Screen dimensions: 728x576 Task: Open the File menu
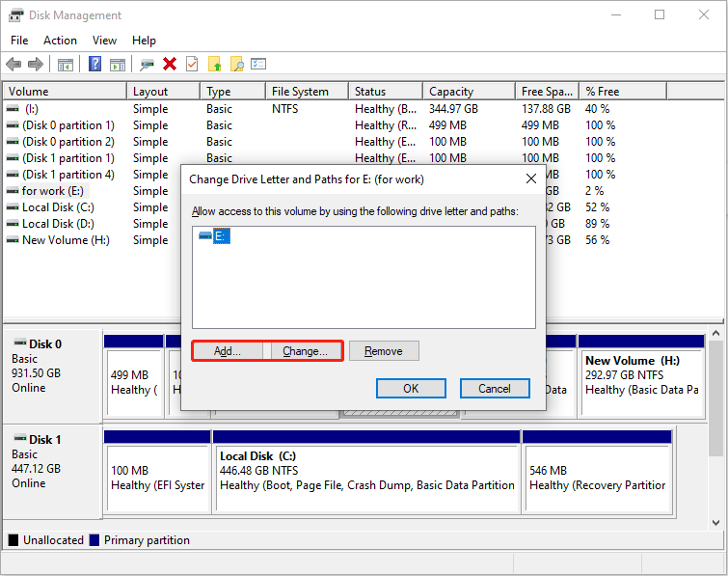(19, 41)
